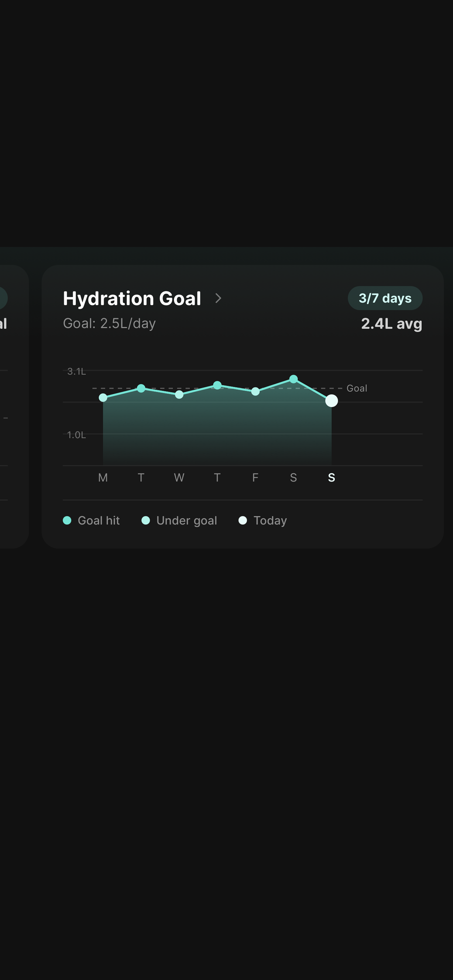Click the Goal label beside dashed line
Screen dimensions: 453x980
[357, 389]
